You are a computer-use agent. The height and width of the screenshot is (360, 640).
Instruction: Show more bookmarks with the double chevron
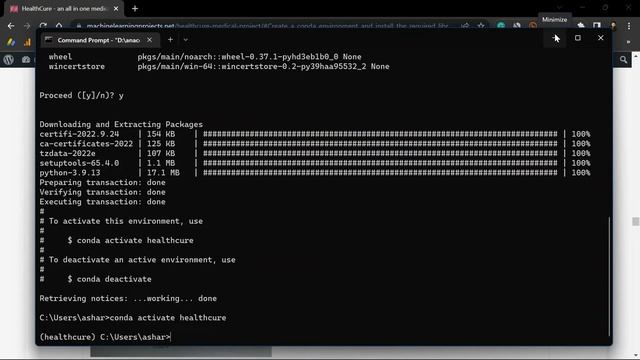click(628, 42)
